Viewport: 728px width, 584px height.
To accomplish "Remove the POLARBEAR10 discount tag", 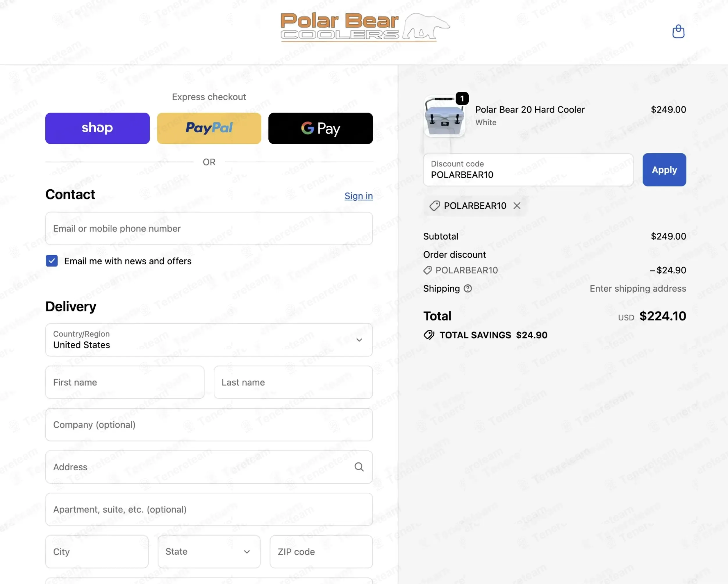I will point(517,206).
